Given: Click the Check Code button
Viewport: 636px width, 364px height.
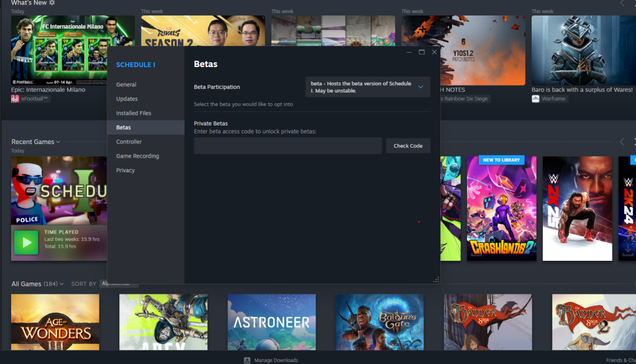Looking at the screenshot, I should tap(408, 145).
